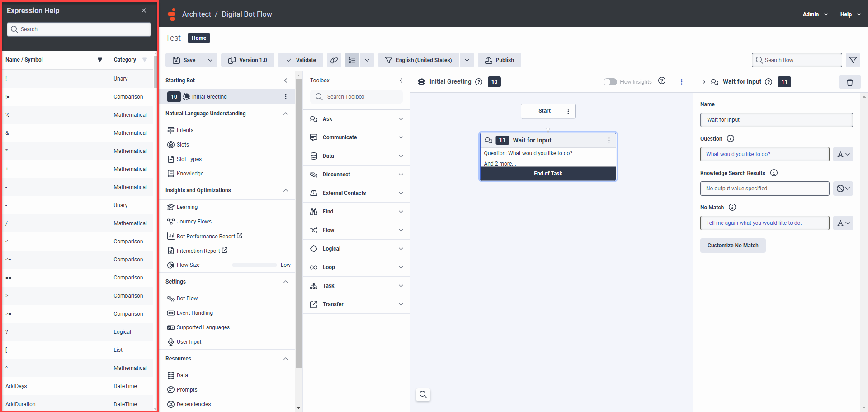
Task: Click the filter icon beside Search flow
Action: tap(853, 60)
